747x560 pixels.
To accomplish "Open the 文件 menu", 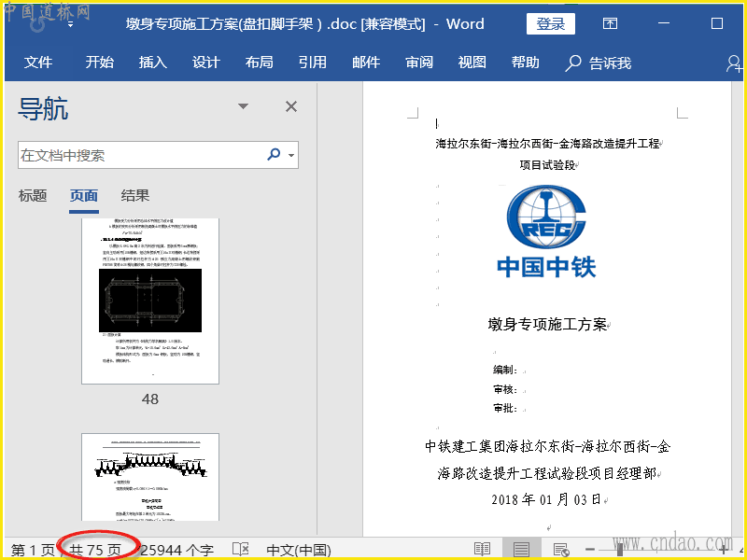I will point(38,63).
